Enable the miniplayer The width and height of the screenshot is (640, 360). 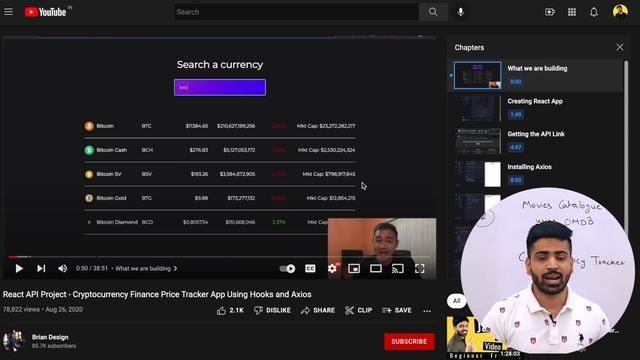[x=354, y=268]
